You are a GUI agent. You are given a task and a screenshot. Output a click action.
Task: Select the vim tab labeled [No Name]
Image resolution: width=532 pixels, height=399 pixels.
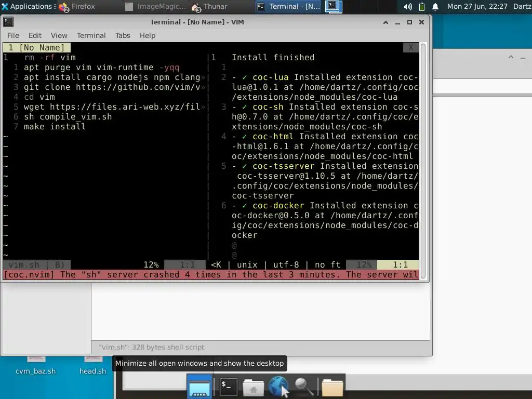point(37,47)
